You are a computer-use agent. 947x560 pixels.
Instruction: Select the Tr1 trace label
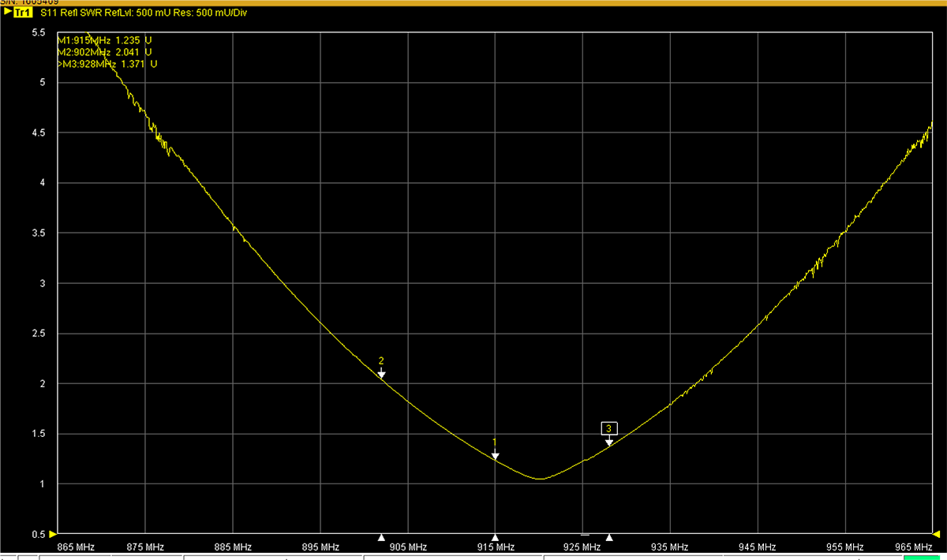click(22, 13)
